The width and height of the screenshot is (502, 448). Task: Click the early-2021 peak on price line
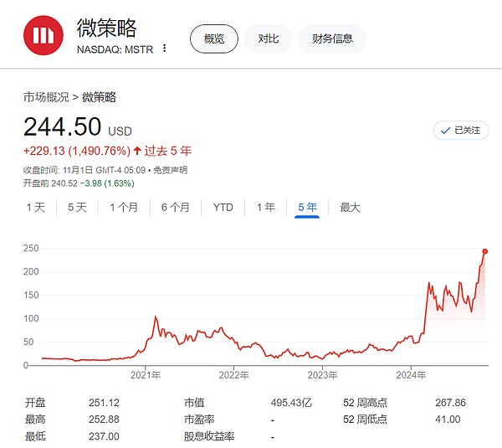(156, 317)
